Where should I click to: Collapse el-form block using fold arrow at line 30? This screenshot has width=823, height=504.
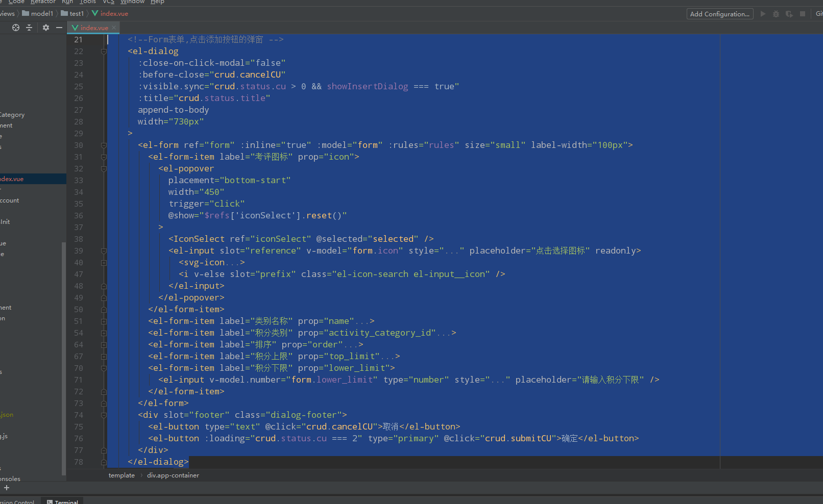(x=104, y=145)
